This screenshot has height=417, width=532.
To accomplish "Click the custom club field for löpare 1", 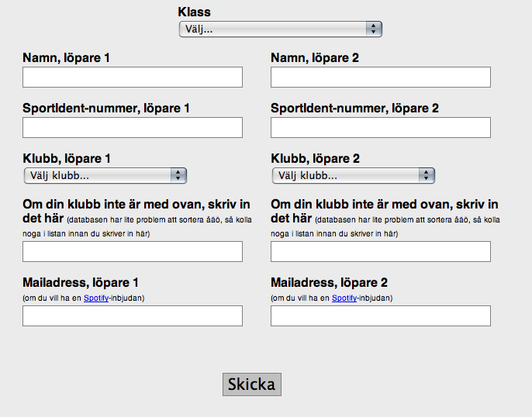I will pyautogui.click(x=133, y=252).
